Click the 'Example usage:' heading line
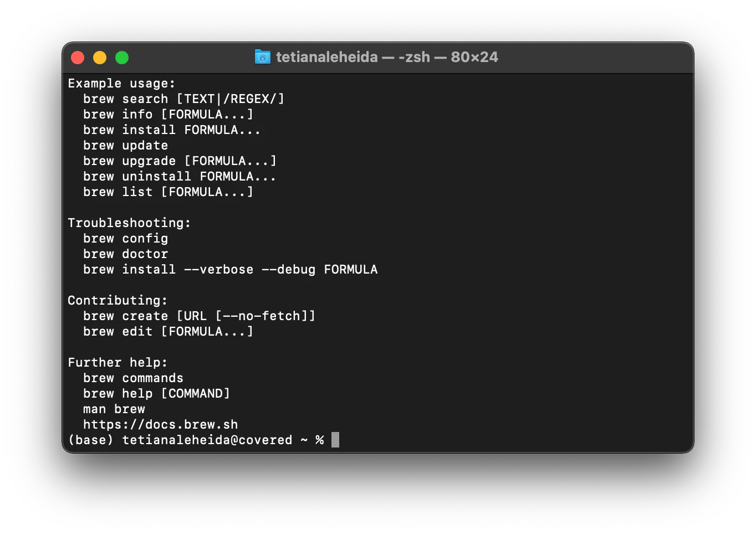The image size is (756, 535). click(x=121, y=84)
